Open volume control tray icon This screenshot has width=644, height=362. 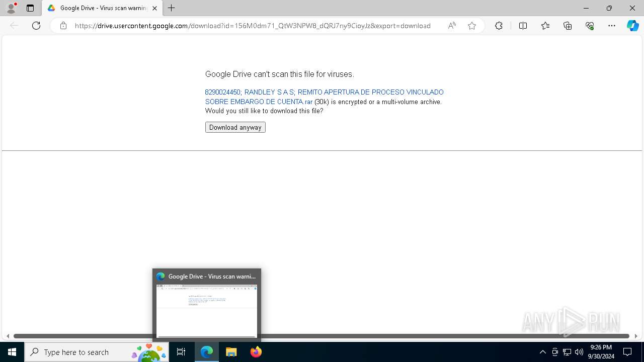click(579, 352)
